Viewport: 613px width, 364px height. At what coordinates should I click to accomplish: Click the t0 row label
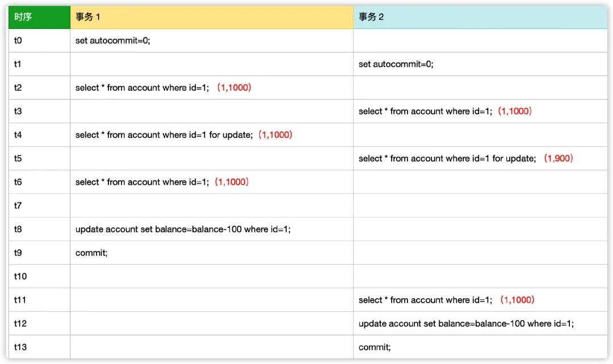(x=18, y=41)
